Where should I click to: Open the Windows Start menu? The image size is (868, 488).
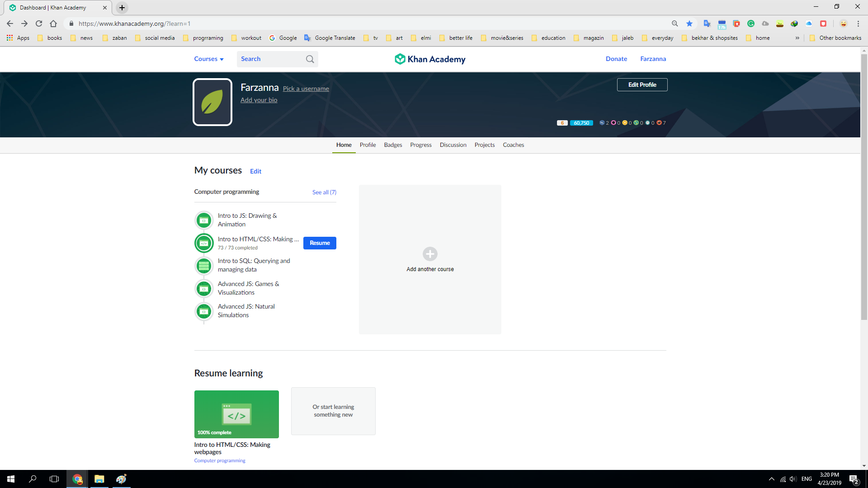coord(11,479)
